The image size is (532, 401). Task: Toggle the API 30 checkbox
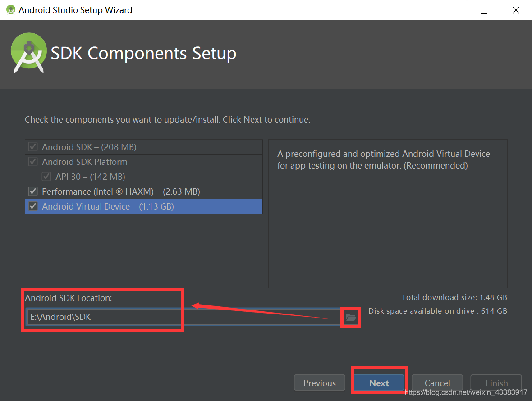pyautogui.click(x=46, y=177)
